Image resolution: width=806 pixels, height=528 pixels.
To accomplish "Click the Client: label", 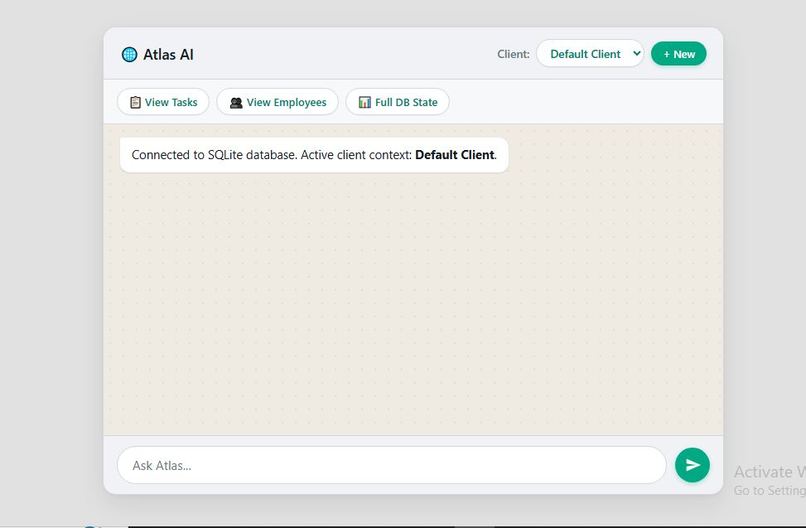I will (x=513, y=54).
